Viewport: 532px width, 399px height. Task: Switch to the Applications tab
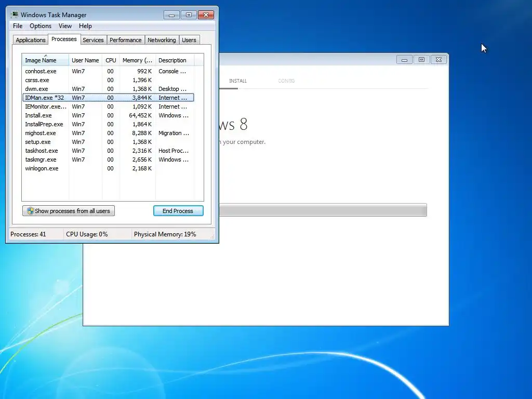(x=31, y=40)
